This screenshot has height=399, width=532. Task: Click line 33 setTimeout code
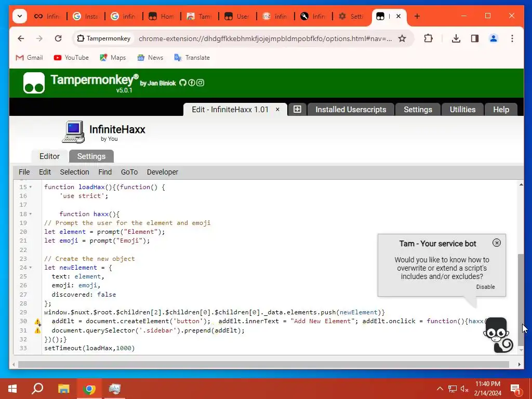(89, 349)
